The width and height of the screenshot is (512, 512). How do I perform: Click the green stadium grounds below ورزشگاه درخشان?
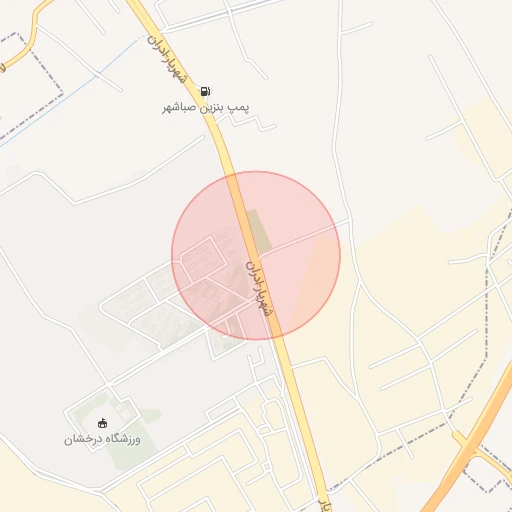pos(132,448)
